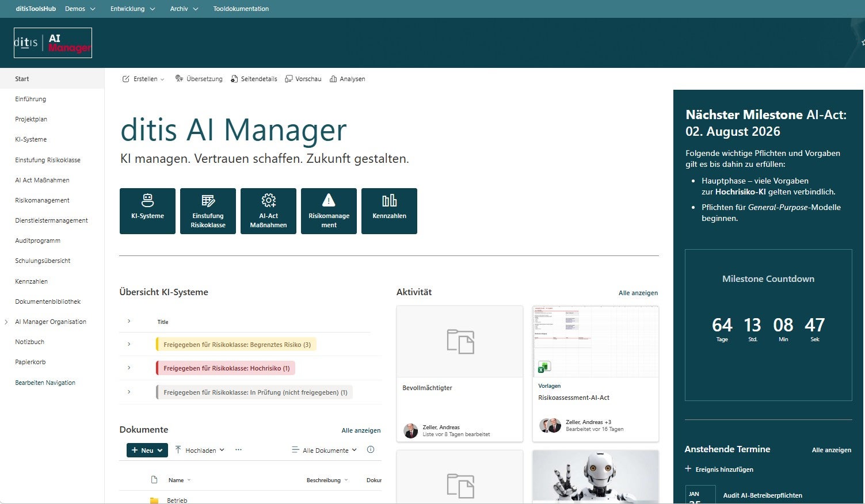Go to ditisToolsHub in the top bar
The image size is (865, 504).
(x=36, y=9)
